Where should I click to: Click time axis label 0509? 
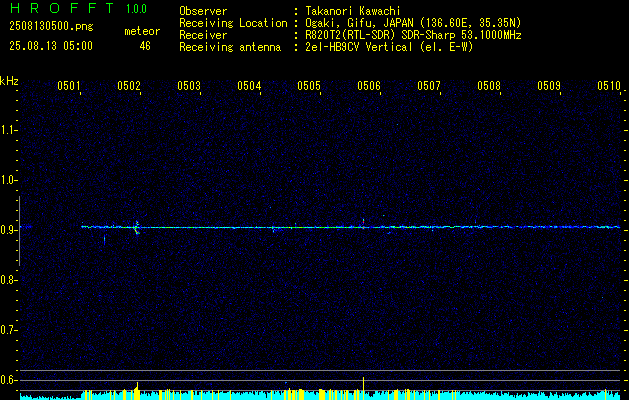[549, 85]
